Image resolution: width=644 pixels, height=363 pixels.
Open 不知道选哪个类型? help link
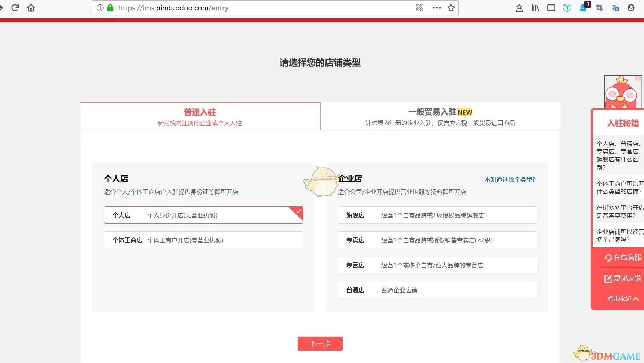[x=510, y=179]
